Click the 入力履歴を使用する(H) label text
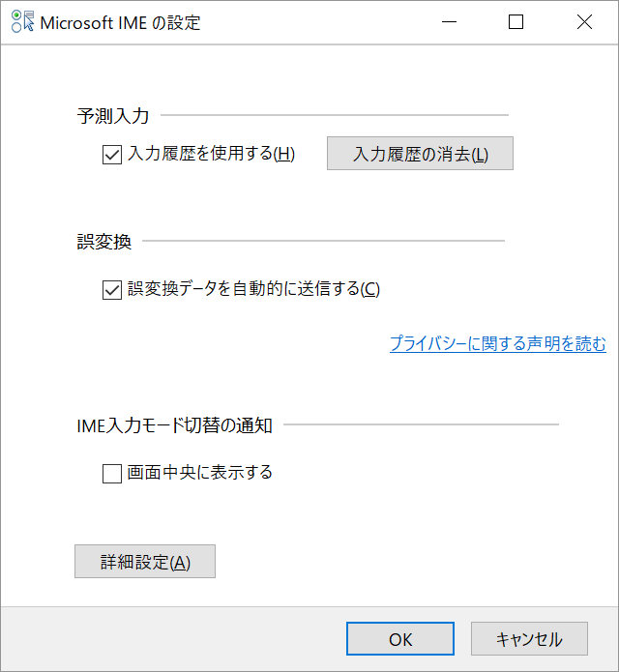 point(211,154)
